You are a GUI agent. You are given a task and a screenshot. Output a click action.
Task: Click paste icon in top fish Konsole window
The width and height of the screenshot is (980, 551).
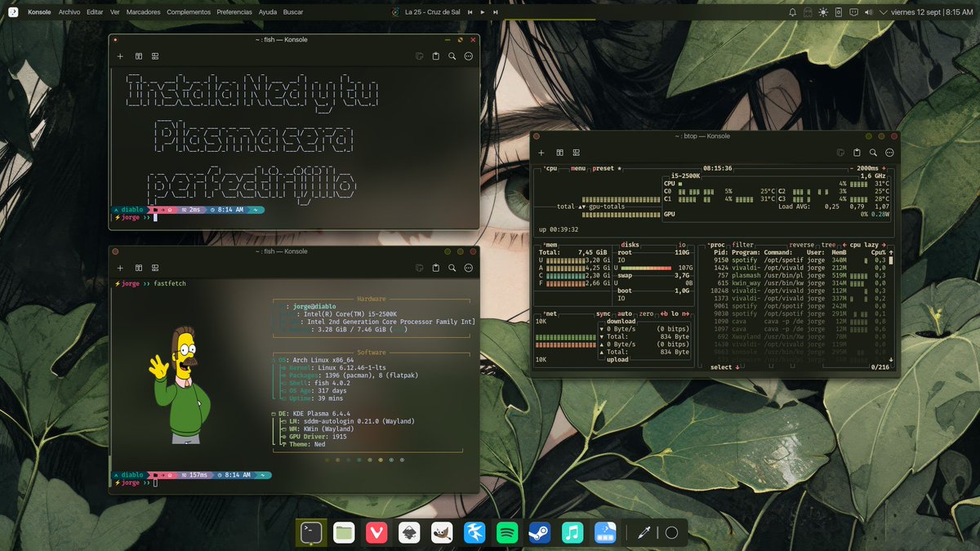435,56
